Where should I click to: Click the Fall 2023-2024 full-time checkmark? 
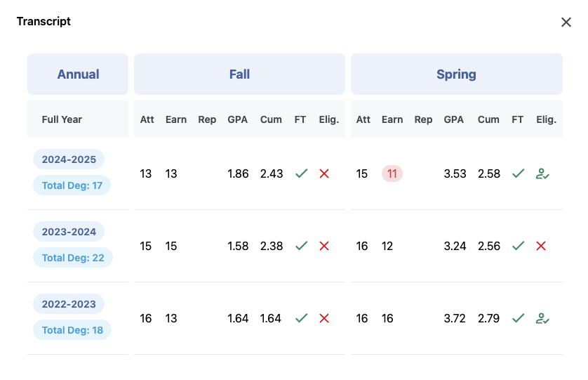301,246
